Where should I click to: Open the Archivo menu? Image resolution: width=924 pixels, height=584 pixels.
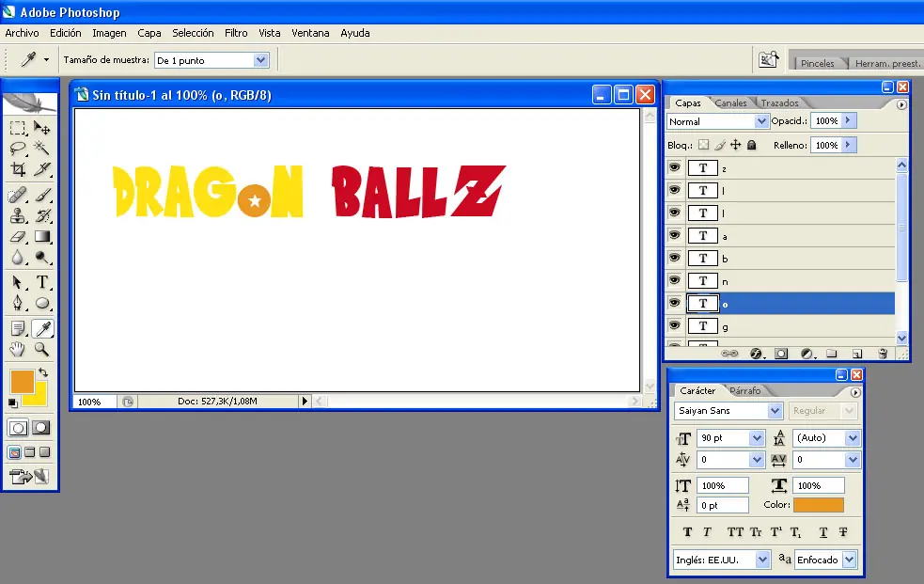pos(22,33)
